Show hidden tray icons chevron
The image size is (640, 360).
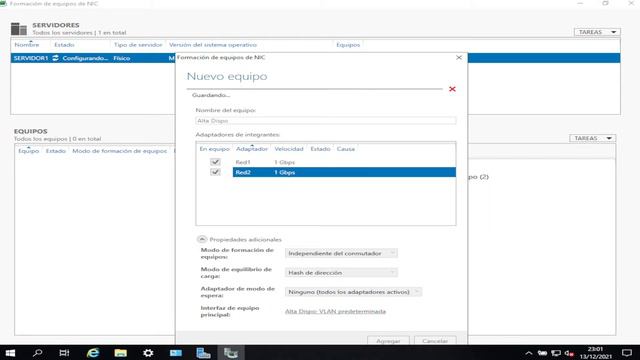529,353
